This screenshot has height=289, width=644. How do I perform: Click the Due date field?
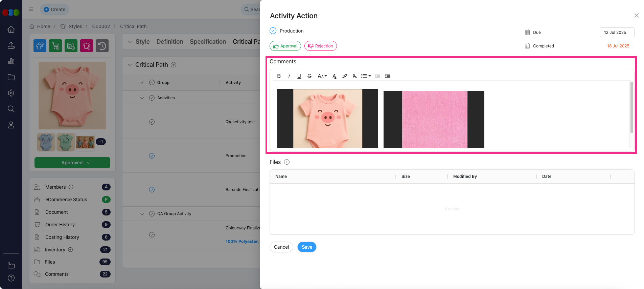[x=617, y=33]
